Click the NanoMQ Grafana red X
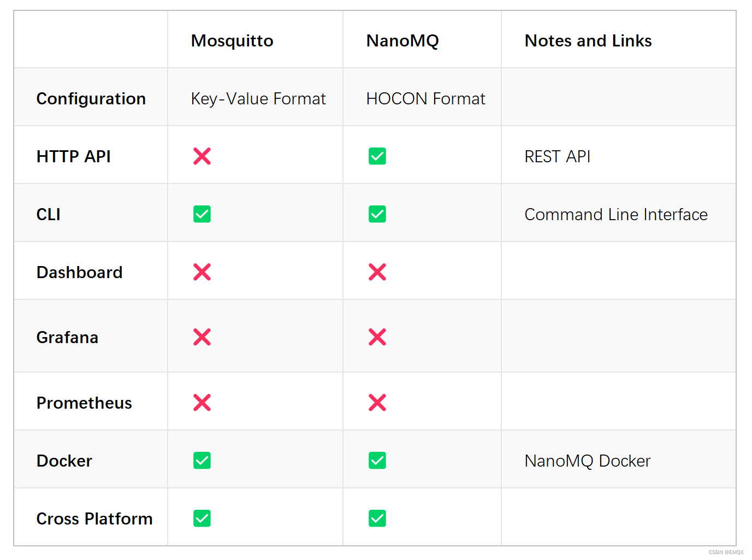Screen dimensions: 752x560 point(377,337)
